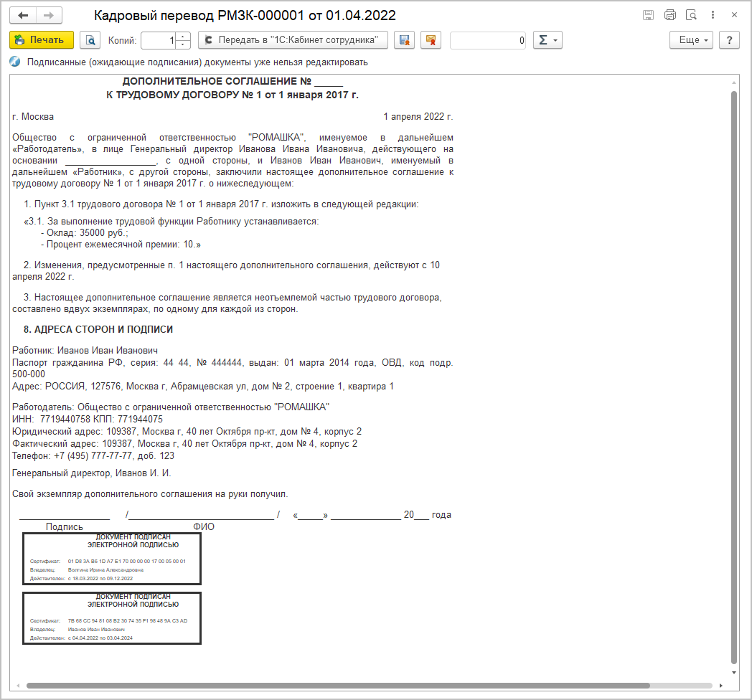Open the Sigma sum dropdown
Viewport: 752px width, 700px height.
point(547,39)
